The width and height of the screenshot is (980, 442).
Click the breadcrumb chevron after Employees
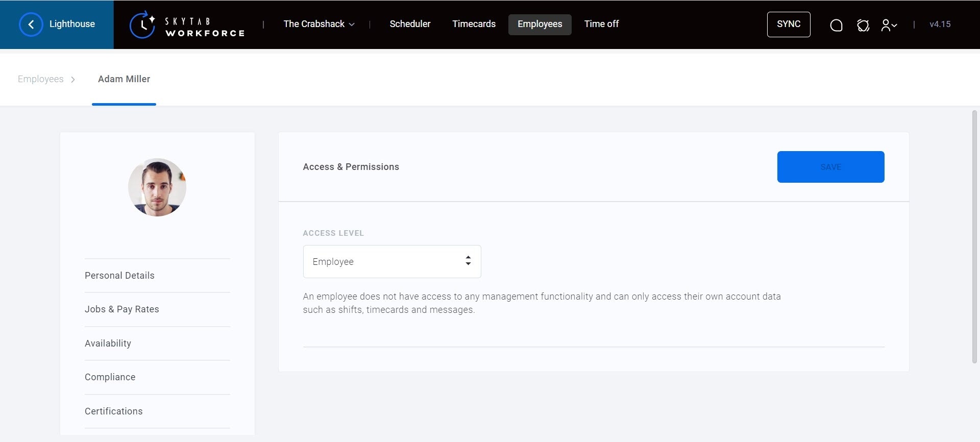coord(73,80)
